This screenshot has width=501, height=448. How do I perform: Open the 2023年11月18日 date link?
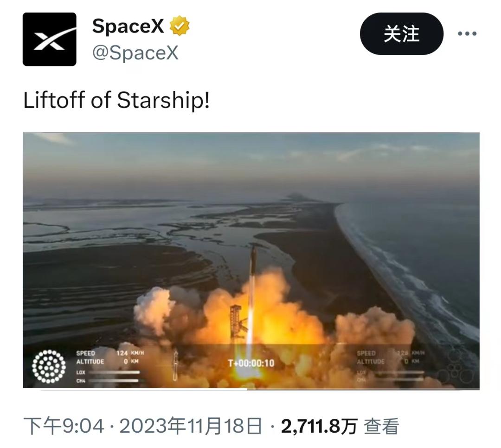pos(191,426)
